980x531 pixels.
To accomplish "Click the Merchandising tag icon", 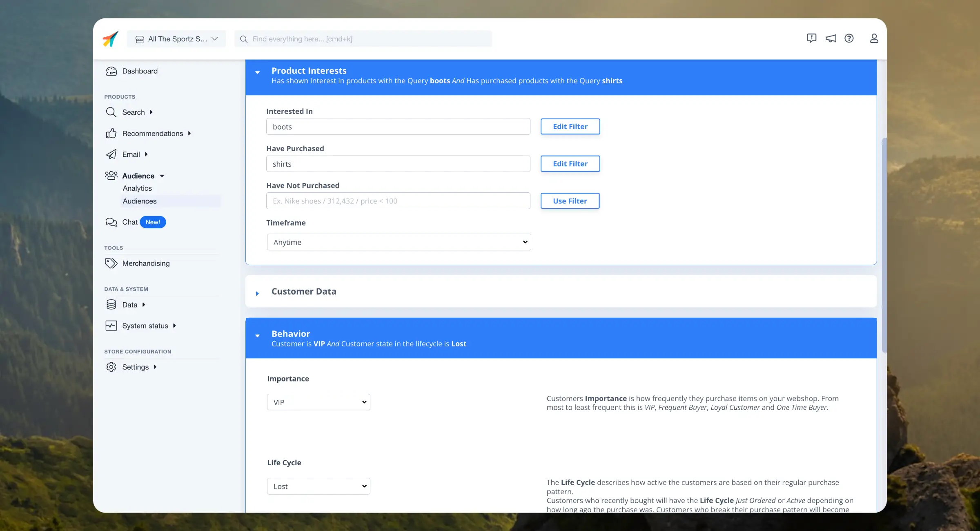I will tap(111, 263).
